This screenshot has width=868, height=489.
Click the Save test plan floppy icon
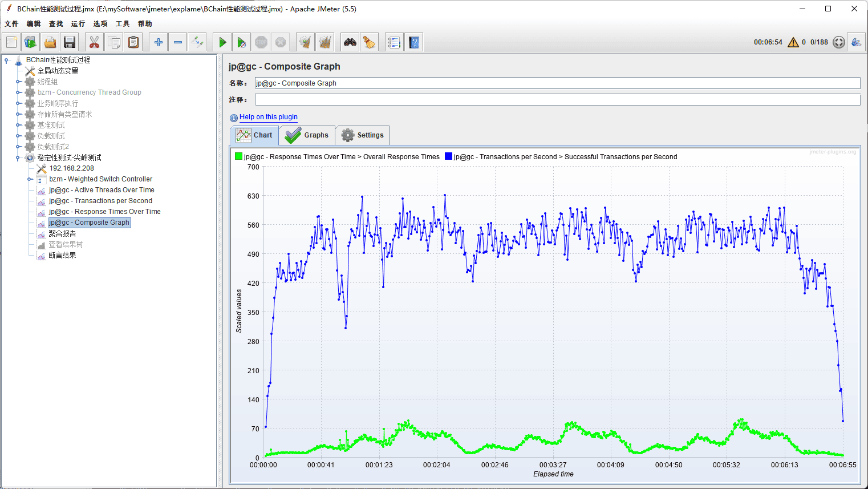(70, 42)
